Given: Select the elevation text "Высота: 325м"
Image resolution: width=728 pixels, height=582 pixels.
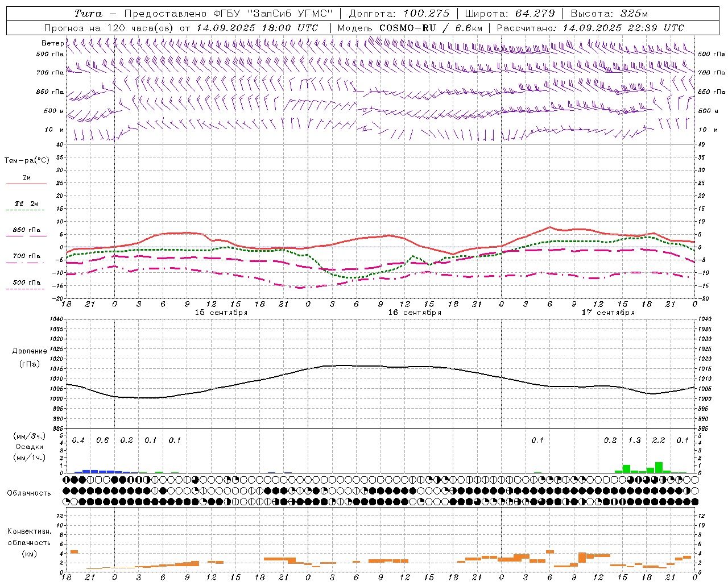Looking at the screenshot, I should pyautogui.click(x=609, y=14).
